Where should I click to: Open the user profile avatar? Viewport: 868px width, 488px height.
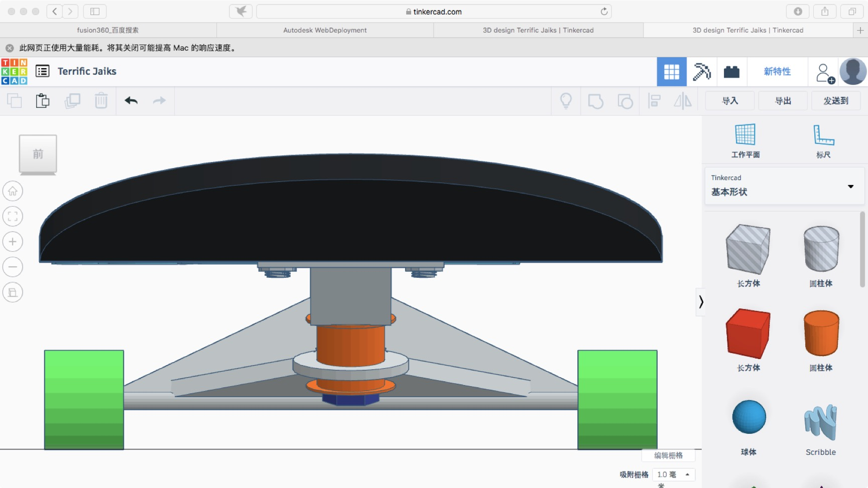(x=853, y=71)
